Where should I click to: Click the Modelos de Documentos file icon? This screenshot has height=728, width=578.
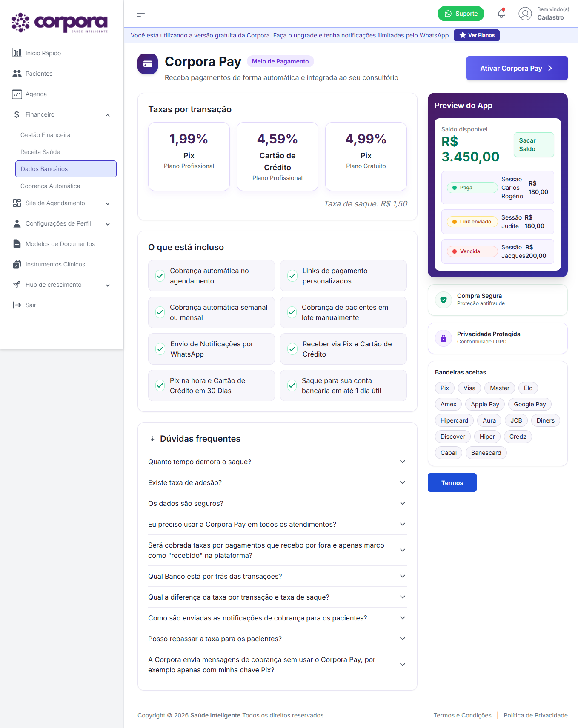coord(17,244)
